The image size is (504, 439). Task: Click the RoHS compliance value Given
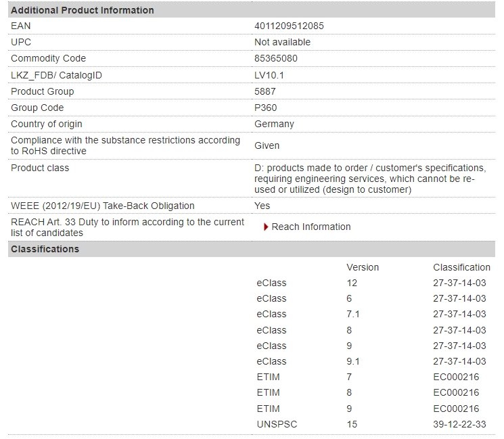[267, 145]
